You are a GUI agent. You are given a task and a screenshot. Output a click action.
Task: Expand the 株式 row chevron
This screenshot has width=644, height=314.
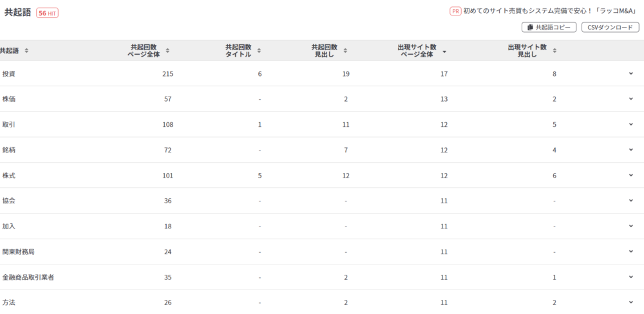(631, 175)
